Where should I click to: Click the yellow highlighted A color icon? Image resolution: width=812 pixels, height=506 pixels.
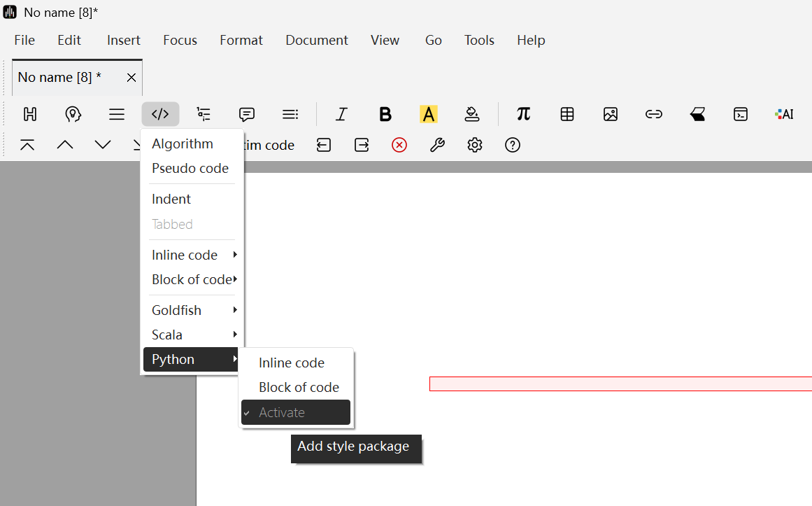pos(428,114)
